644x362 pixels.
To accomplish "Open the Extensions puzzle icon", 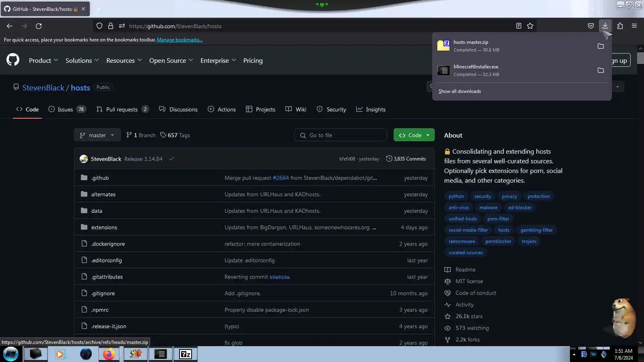I will pos(620,26).
